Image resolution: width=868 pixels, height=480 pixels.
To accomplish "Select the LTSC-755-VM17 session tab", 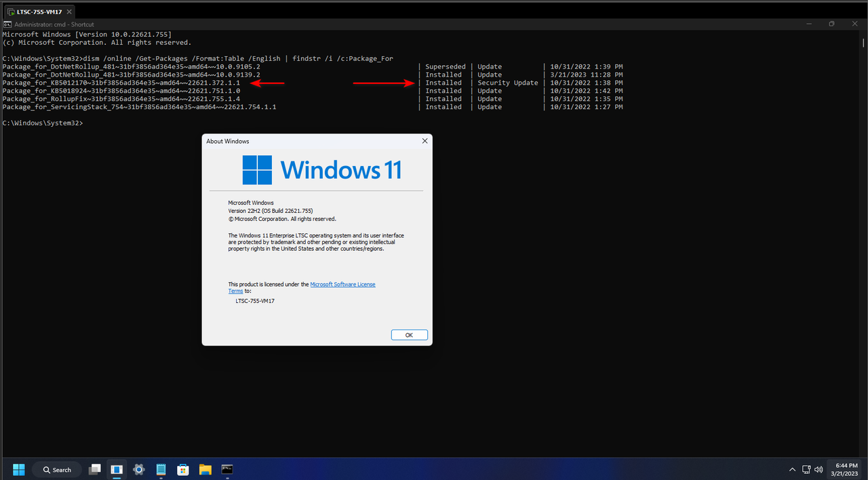I will tap(40, 12).
